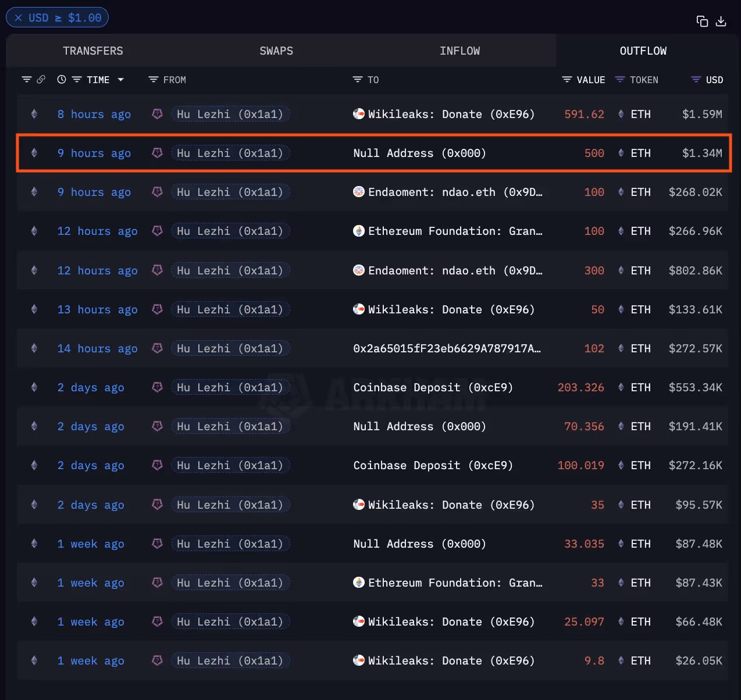Switch to the OUTFLOW tab
Screen dimensions: 741x700
click(643, 51)
